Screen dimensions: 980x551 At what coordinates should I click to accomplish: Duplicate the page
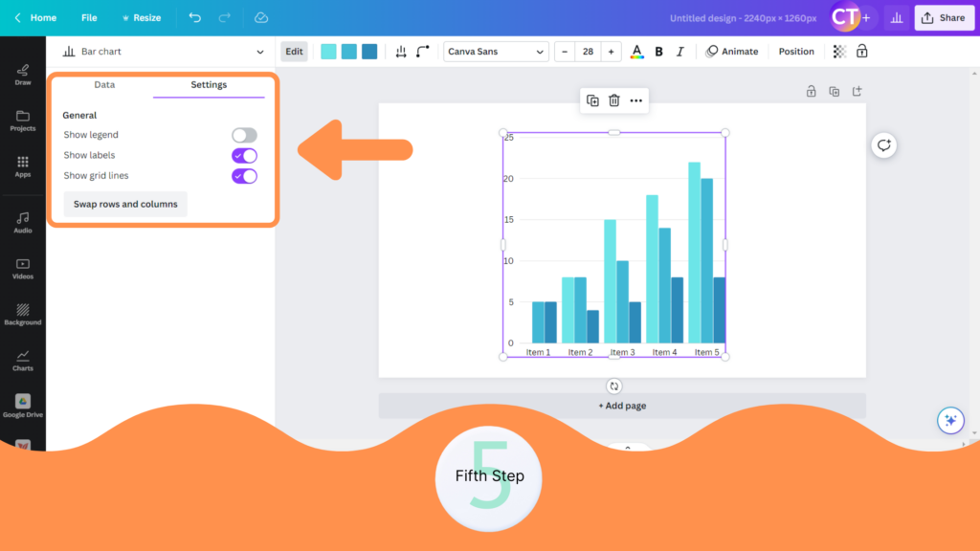click(835, 91)
